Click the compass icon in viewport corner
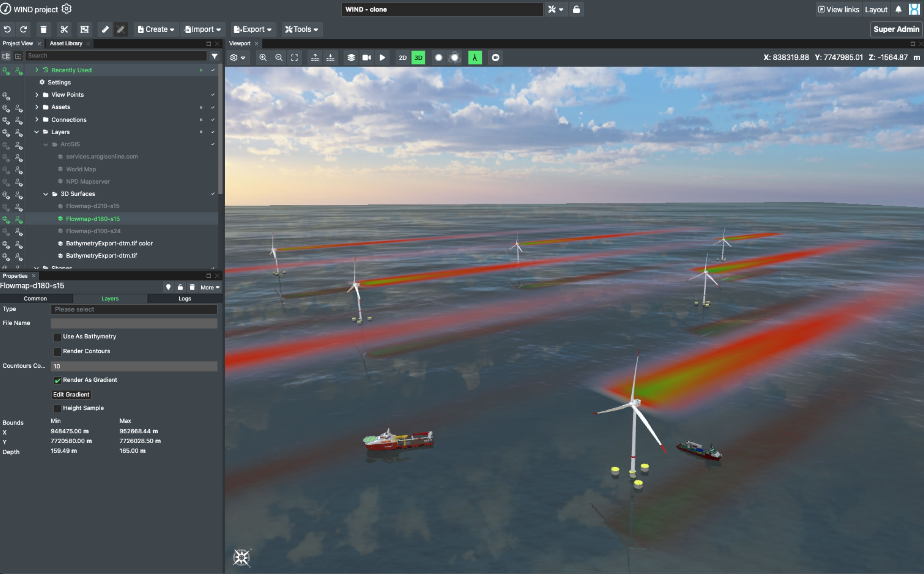The image size is (924, 574). pyautogui.click(x=242, y=557)
